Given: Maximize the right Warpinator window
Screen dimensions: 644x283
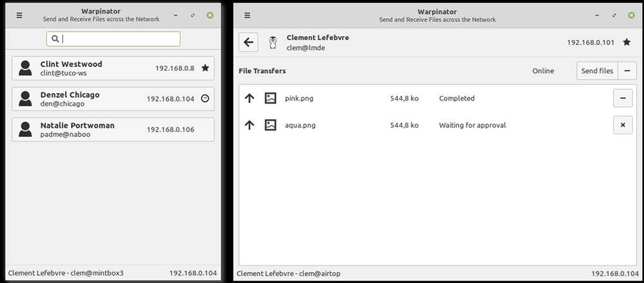Looking at the screenshot, I should [614, 15].
